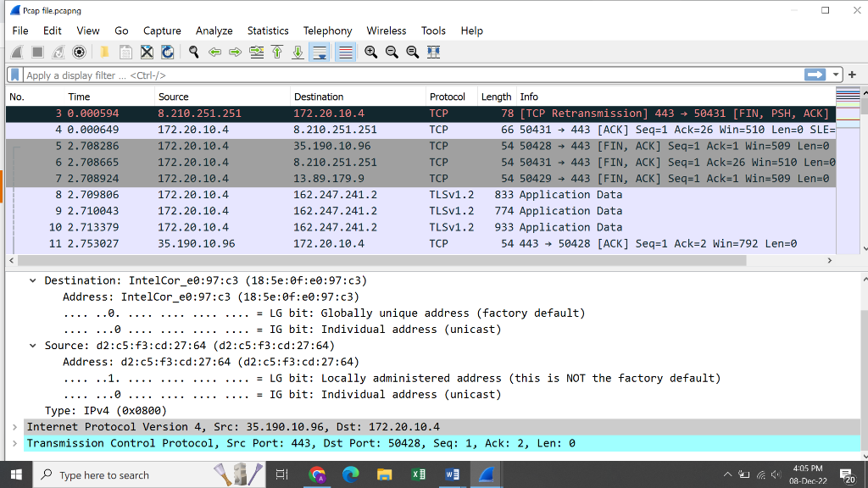Open the recent display filters dropdown

click(835, 75)
